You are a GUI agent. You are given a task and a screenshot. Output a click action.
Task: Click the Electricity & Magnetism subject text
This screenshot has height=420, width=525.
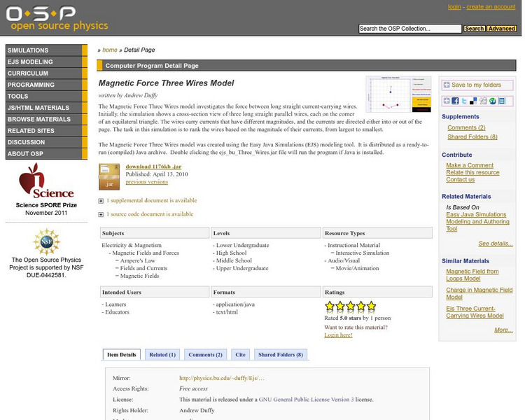pyautogui.click(x=132, y=246)
